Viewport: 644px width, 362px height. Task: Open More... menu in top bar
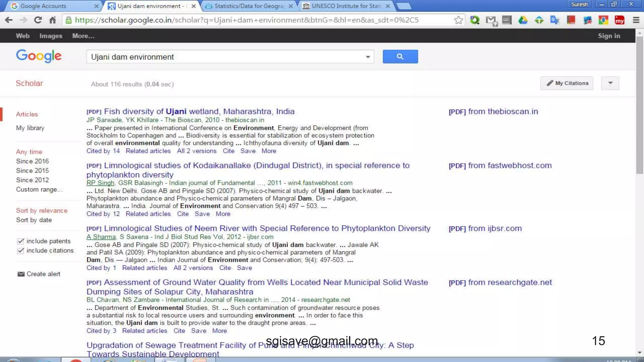coord(83,36)
